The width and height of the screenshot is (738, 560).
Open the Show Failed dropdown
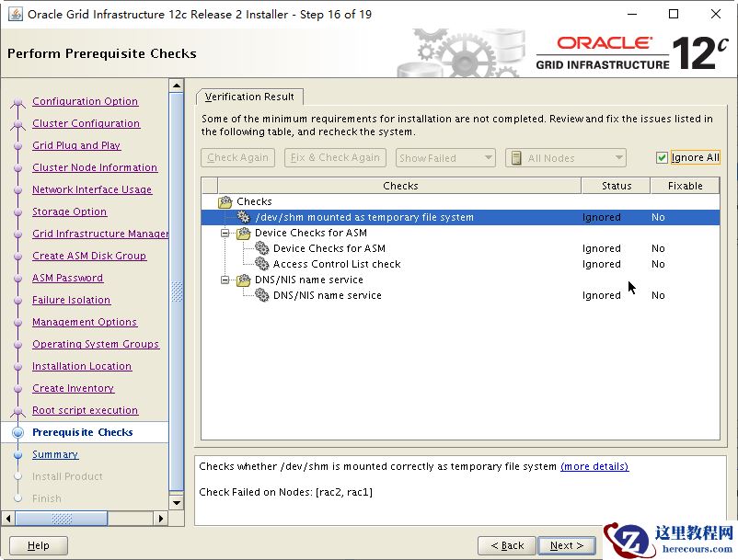445,158
